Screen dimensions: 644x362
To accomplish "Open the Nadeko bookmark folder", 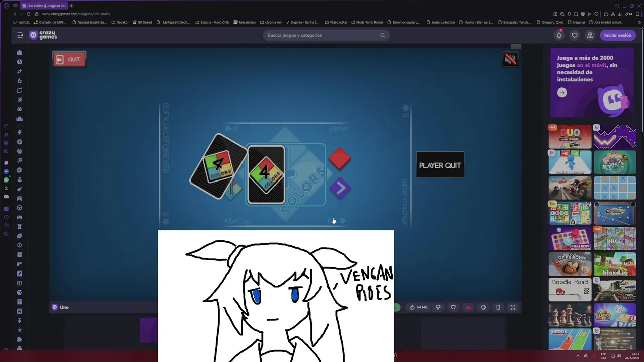I will point(119,22).
